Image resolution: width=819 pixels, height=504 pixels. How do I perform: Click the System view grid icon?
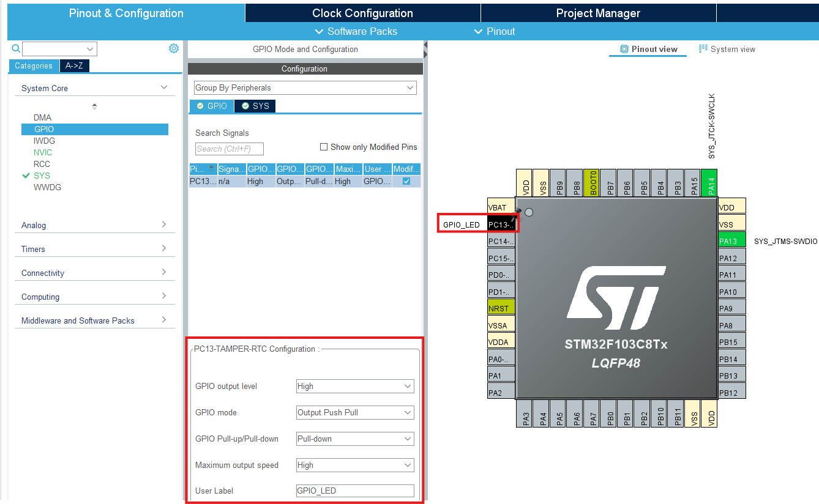703,49
